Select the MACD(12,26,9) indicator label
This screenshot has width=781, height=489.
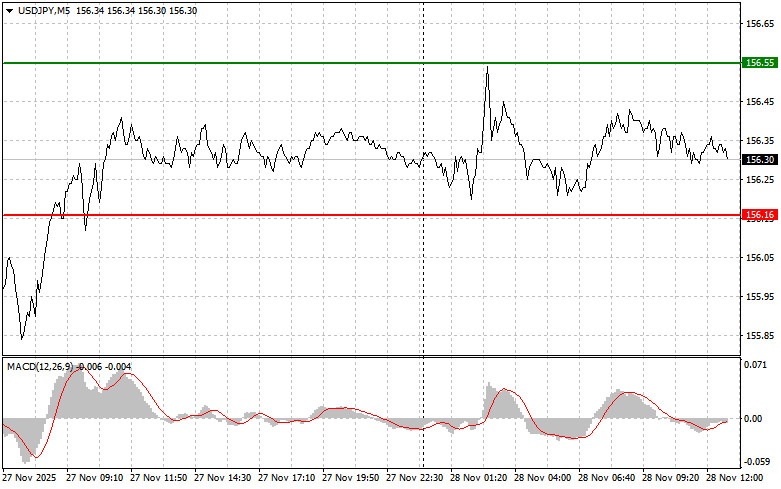click(x=40, y=367)
